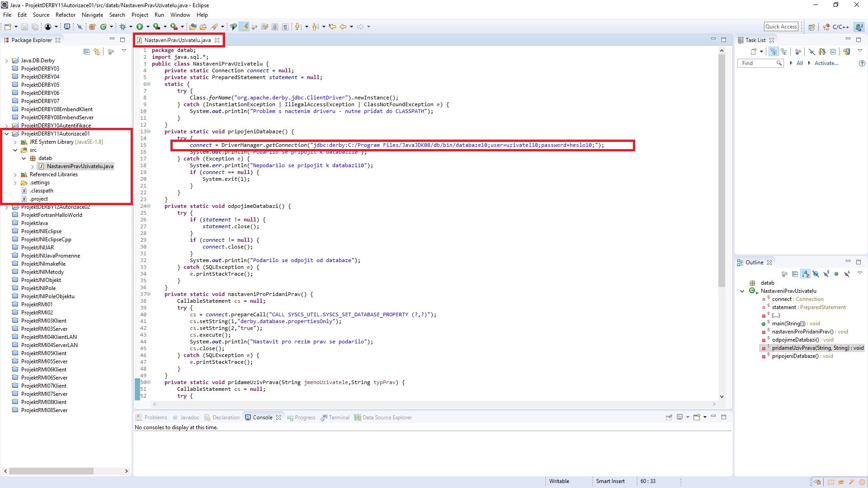Image resolution: width=868 pixels, height=488 pixels.
Task: Collapse the ProjektDERBY11Autorizace01 project node
Action: [7, 134]
